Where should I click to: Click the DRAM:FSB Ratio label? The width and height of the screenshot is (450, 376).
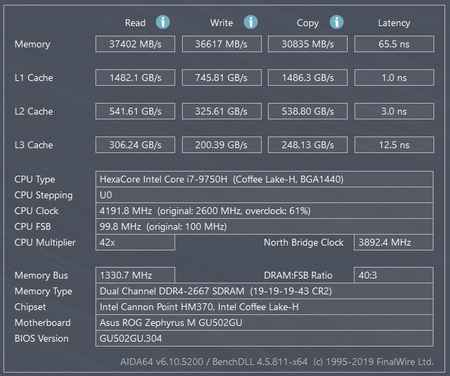pyautogui.click(x=298, y=276)
